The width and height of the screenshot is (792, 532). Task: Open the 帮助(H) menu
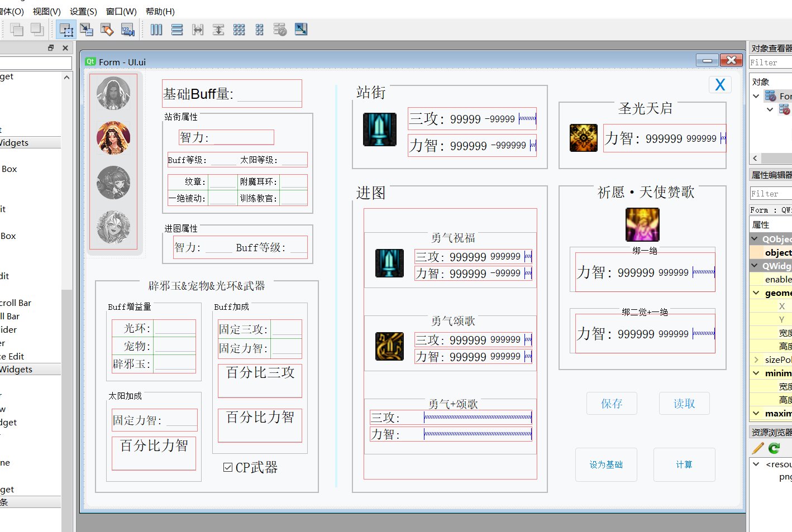point(160,11)
